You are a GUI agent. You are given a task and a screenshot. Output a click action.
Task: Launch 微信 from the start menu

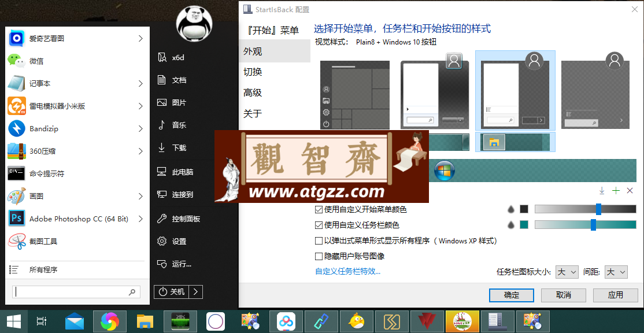(77, 61)
